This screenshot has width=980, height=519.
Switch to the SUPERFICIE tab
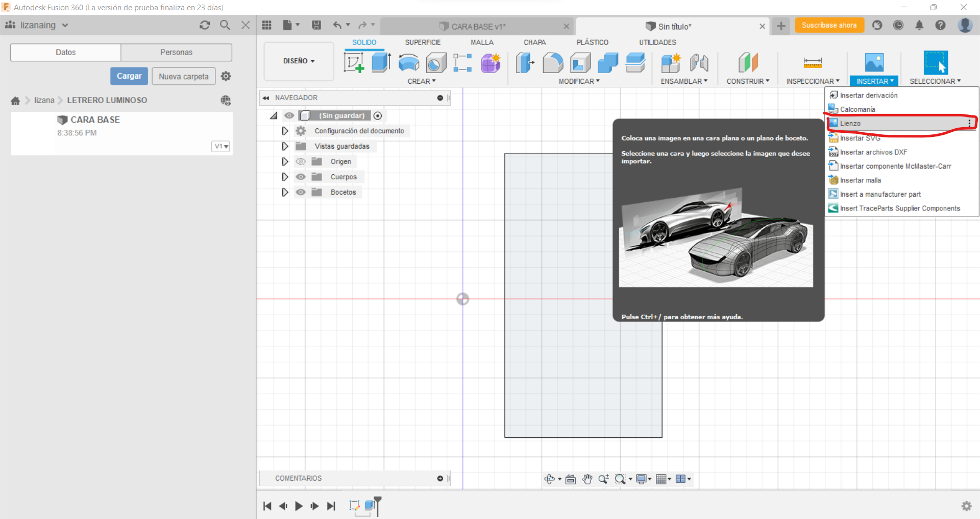point(423,42)
